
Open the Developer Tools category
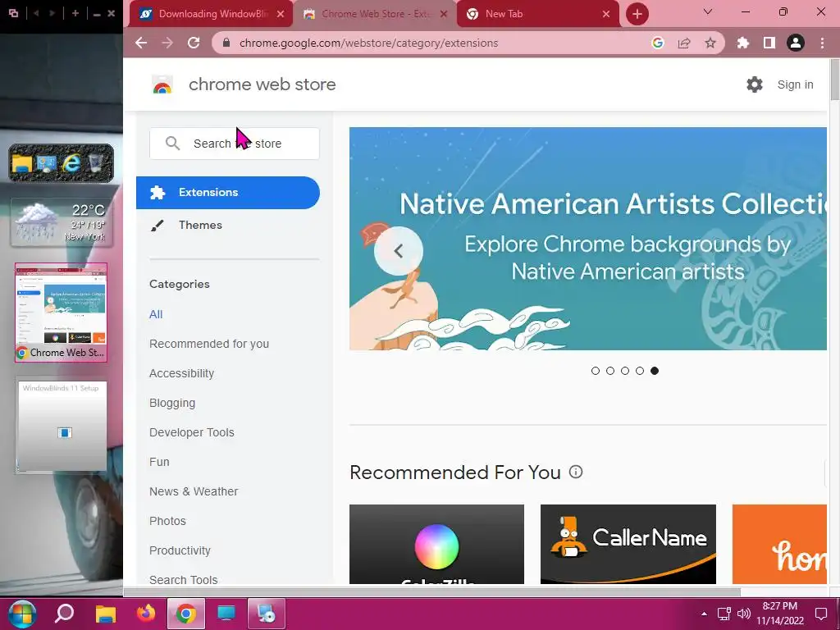192,432
